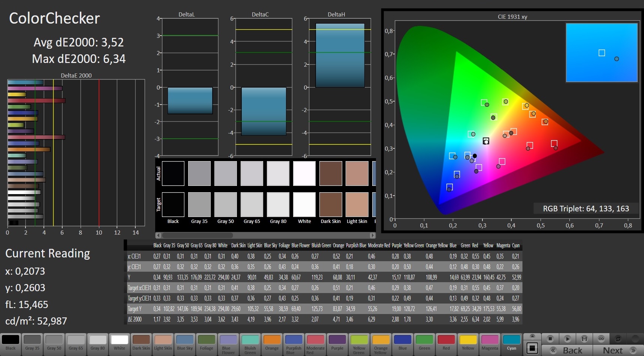644x356 pixels.
Task: Click the blue zoomed CIE inset preview
Action: tap(601, 52)
